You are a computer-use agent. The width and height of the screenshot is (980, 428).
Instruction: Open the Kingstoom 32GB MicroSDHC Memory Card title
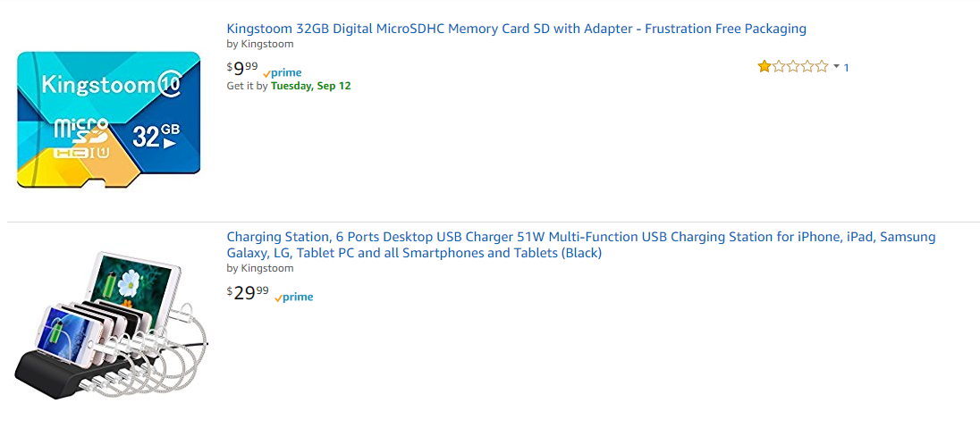pyautogui.click(x=516, y=29)
